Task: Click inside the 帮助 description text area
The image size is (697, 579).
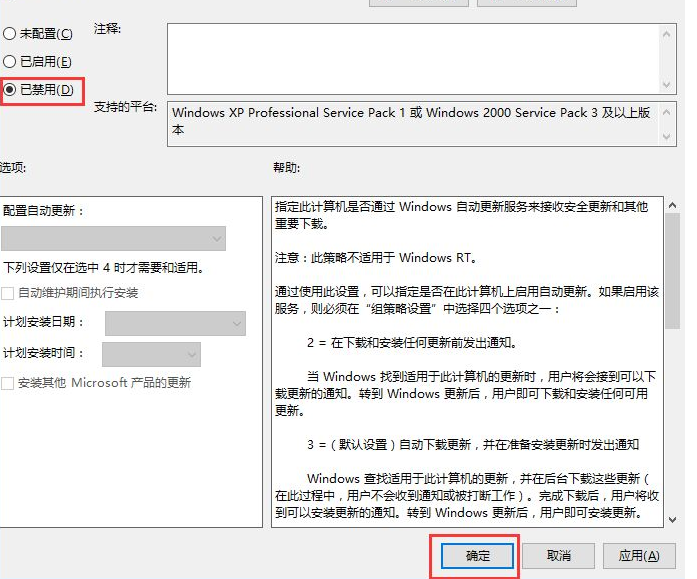Action: 465,360
